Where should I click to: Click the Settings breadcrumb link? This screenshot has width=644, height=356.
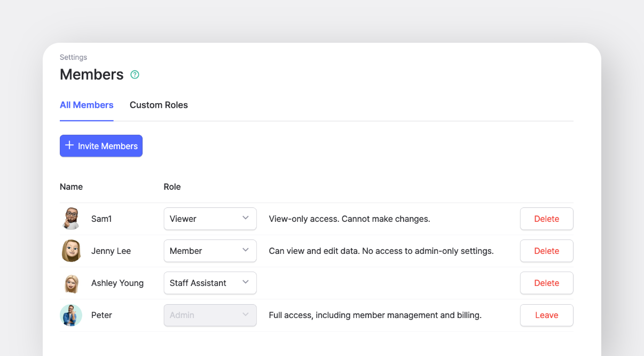pyautogui.click(x=73, y=57)
